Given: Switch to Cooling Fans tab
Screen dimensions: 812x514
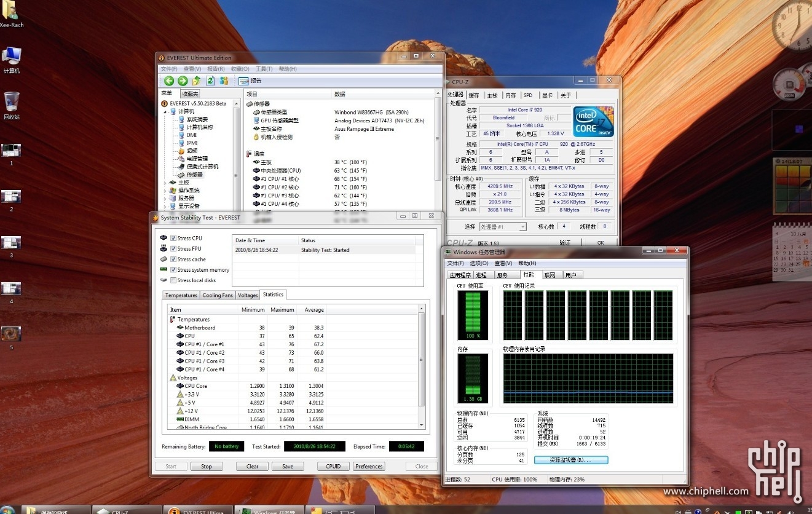Looking at the screenshot, I should pyautogui.click(x=218, y=295).
